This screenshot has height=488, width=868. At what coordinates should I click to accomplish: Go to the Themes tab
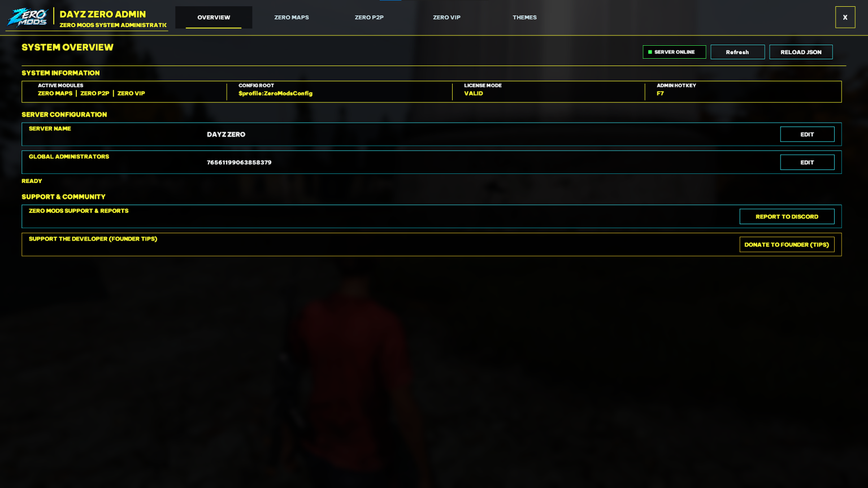click(524, 18)
